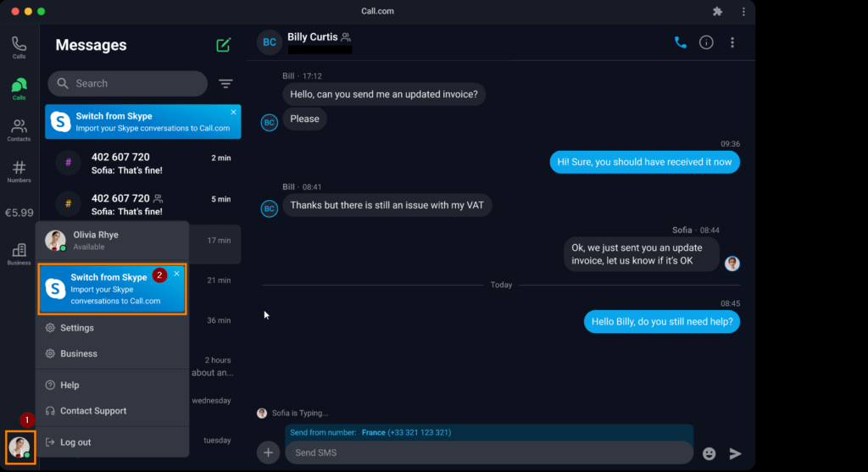The height and width of the screenshot is (472, 868).
Task: Choose Contact Support in the profile menu
Action: (x=93, y=411)
